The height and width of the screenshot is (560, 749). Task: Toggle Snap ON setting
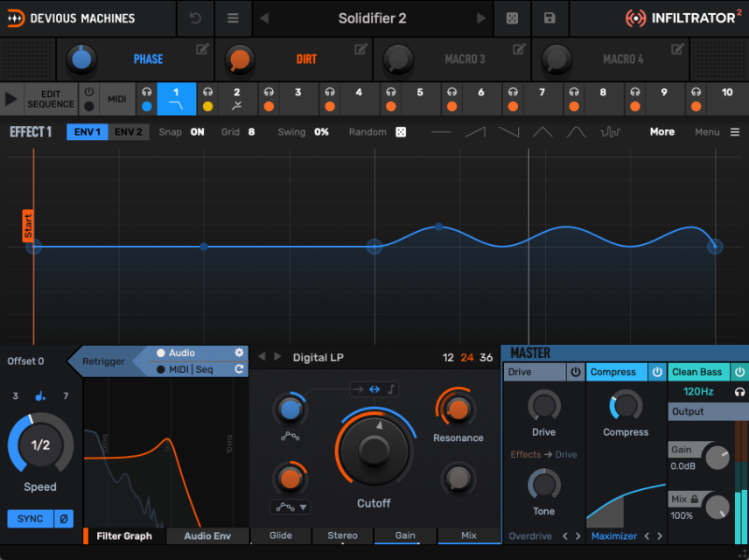coord(197,132)
